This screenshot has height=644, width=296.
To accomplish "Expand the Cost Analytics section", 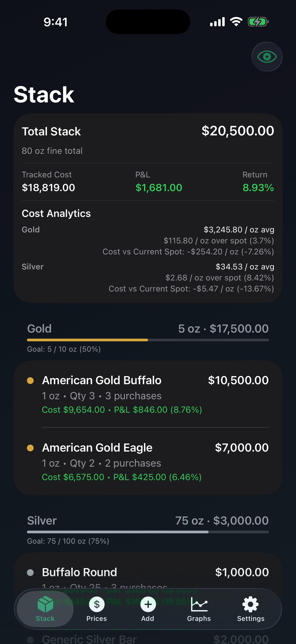I will [x=56, y=214].
